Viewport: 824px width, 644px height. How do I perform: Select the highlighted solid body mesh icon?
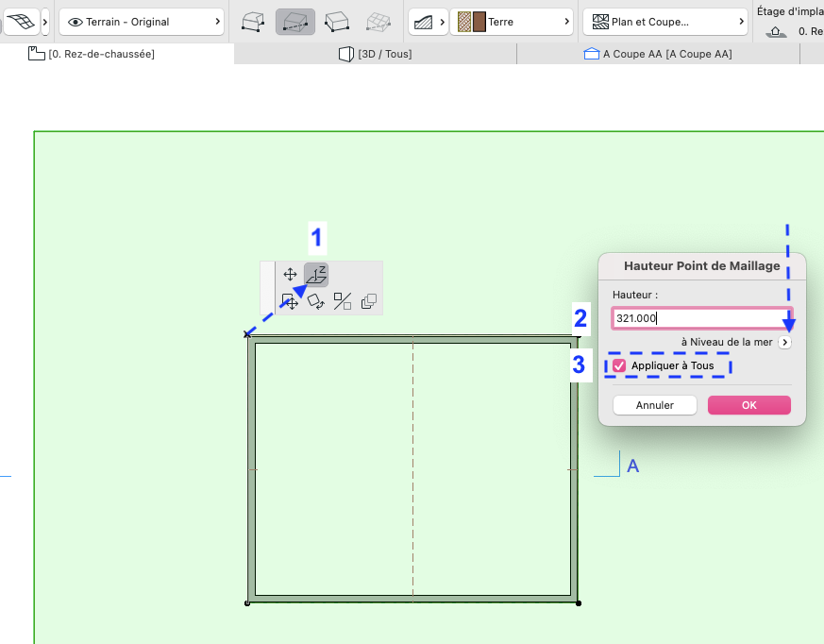pos(295,22)
